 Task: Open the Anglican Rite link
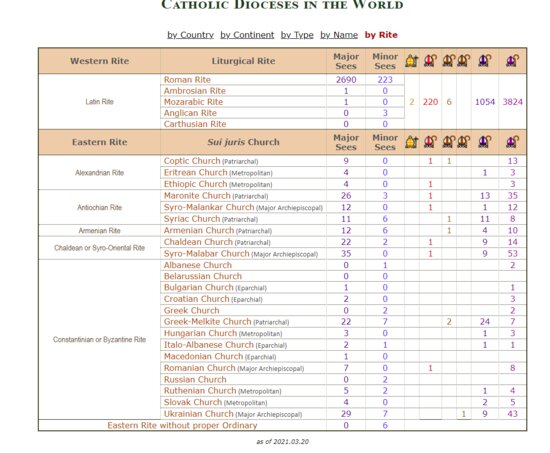pos(190,113)
